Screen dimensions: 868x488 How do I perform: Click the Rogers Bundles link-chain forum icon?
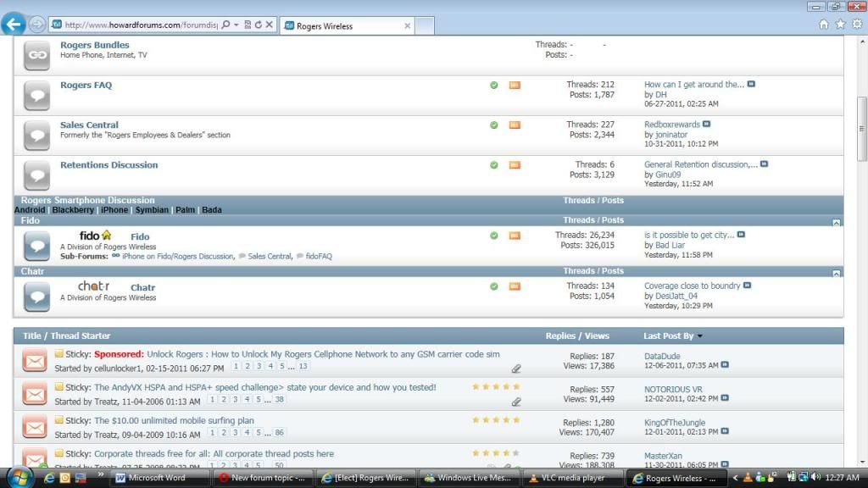coord(37,55)
